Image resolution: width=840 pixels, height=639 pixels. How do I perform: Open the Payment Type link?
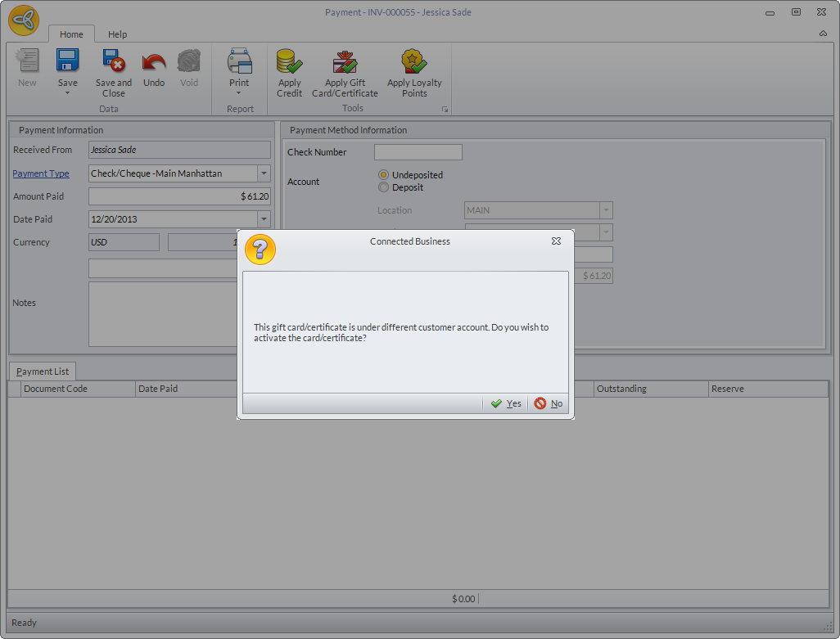click(41, 173)
